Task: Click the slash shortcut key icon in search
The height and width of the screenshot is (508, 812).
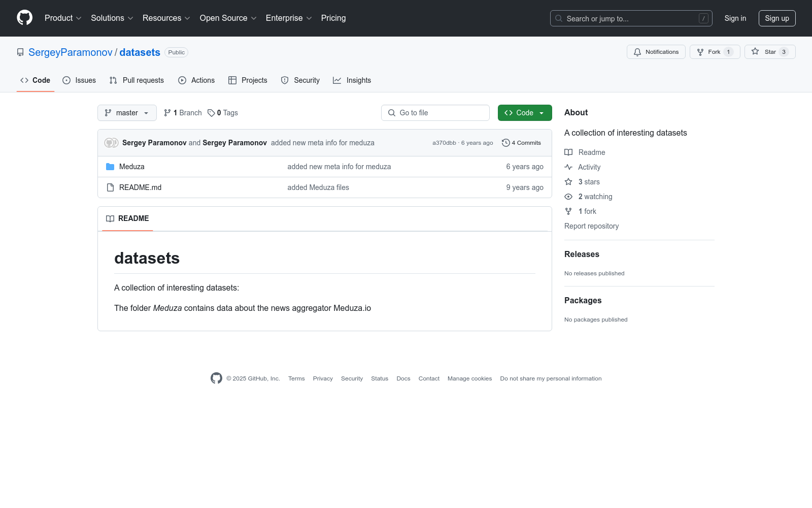Action: coord(703,18)
